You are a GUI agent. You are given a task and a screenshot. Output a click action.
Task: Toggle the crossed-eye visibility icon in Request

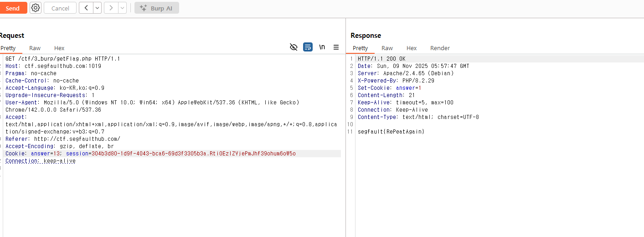point(294,47)
